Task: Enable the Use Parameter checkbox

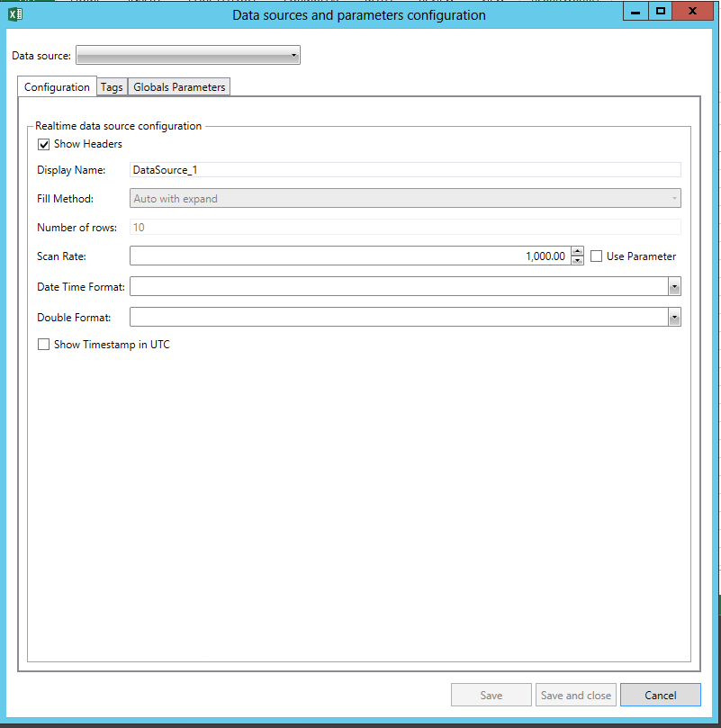Action: (x=597, y=256)
